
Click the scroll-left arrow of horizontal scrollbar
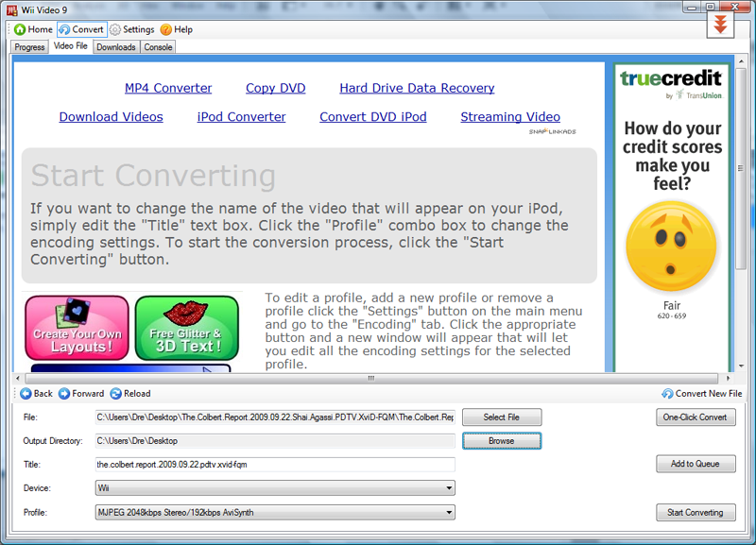(x=18, y=378)
